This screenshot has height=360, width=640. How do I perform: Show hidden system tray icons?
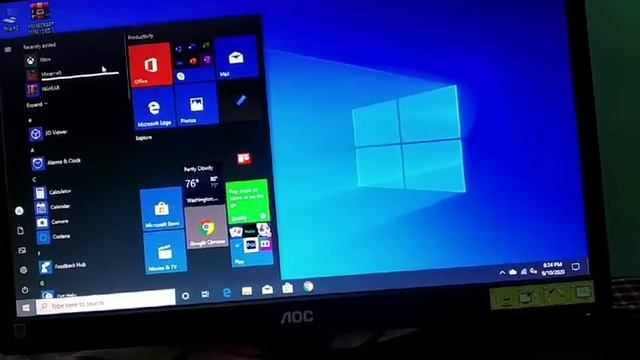pyautogui.click(x=502, y=273)
